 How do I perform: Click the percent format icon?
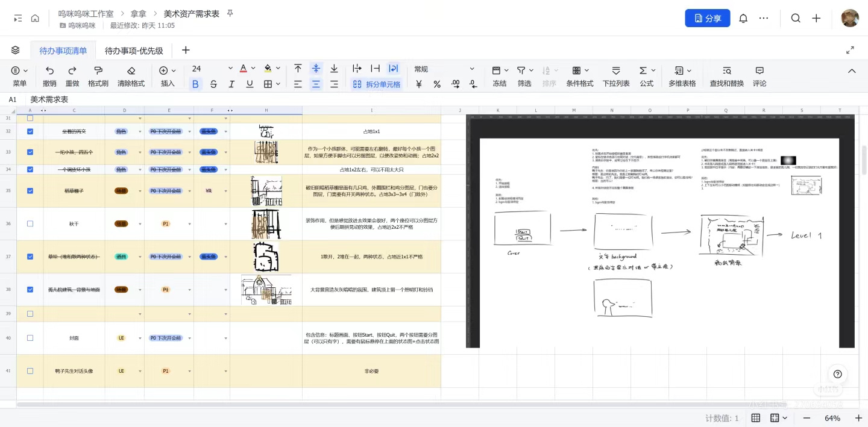coord(437,84)
